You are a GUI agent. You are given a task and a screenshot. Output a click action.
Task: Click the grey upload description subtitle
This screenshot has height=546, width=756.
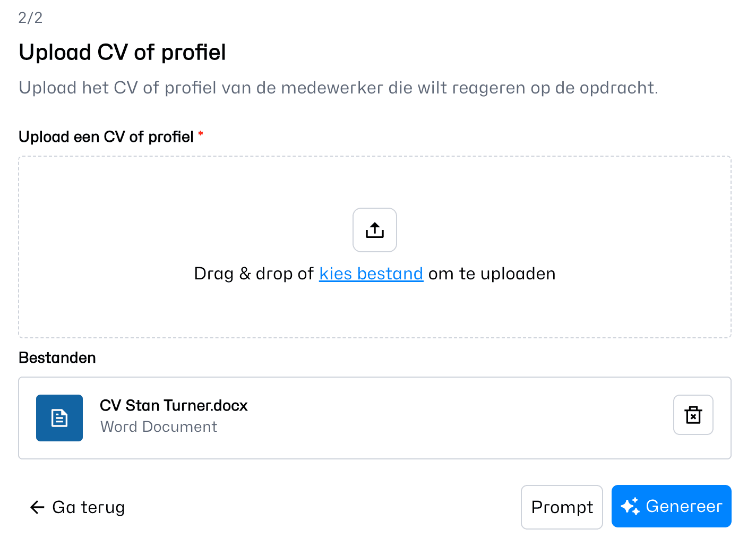pos(338,88)
